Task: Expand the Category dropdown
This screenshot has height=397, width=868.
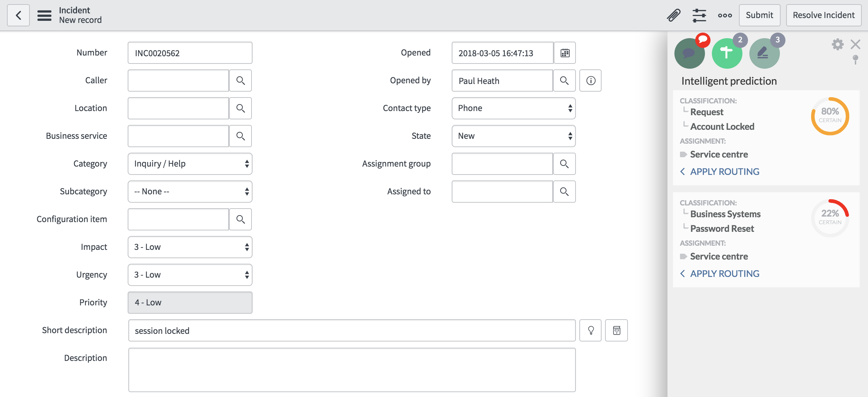Action: pos(190,164)
